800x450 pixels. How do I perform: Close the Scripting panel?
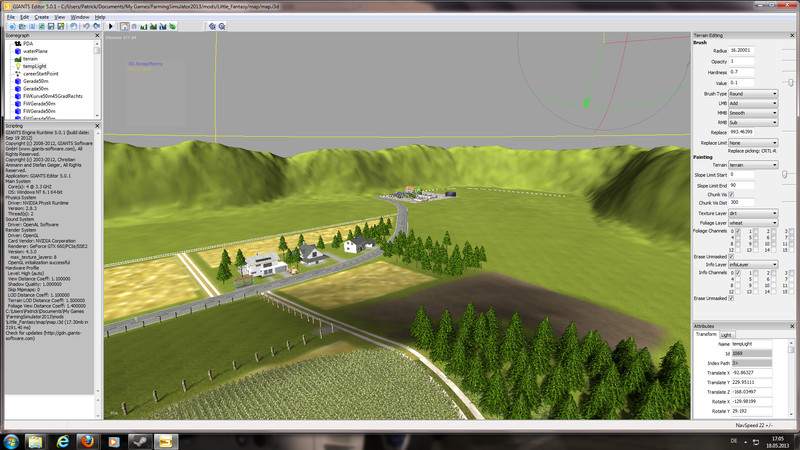pos(97,126)
